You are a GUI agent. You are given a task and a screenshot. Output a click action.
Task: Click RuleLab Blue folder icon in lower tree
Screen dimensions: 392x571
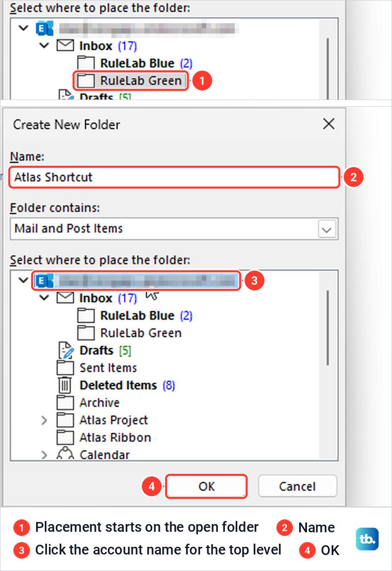point(86,315)
